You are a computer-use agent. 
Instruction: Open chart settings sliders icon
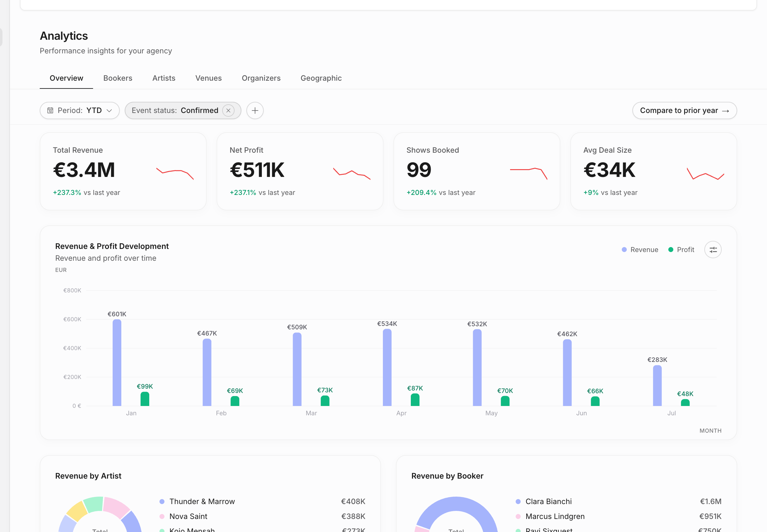713,250
